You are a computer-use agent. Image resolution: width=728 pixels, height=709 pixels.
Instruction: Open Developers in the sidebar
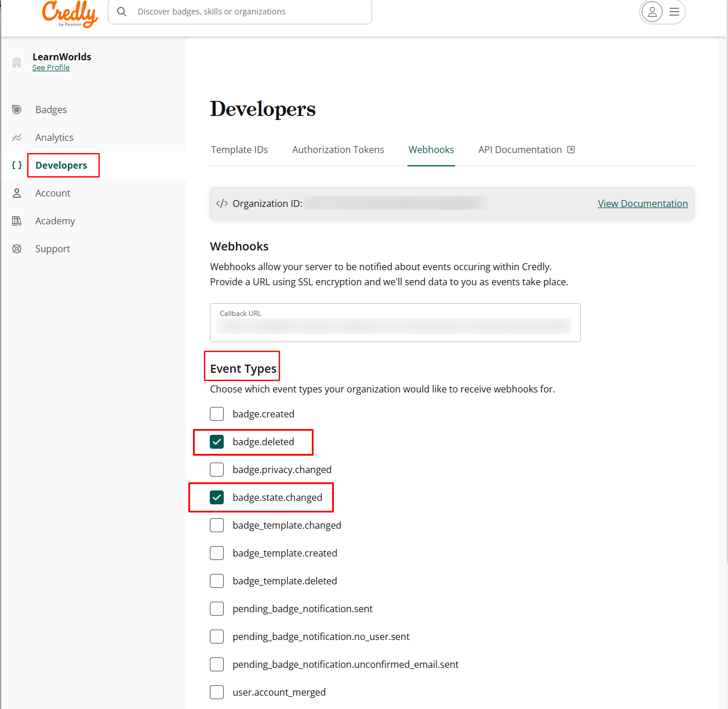pyautogui.click(x=61, y=165)
